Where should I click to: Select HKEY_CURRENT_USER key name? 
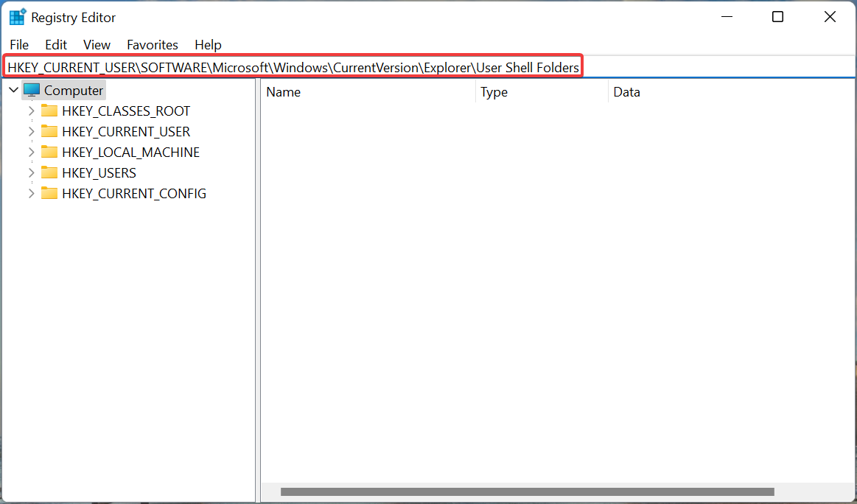pyautogui.click(x=126, y=132)
